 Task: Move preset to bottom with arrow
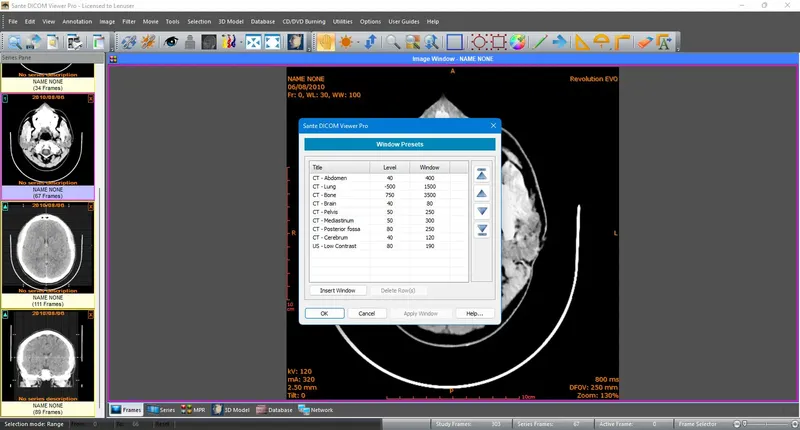[482, 230]
